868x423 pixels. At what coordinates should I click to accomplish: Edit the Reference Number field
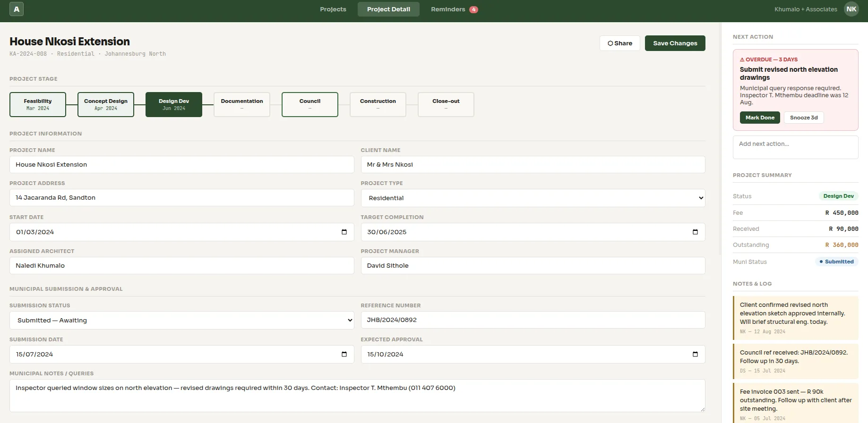[x=533, y=320]
